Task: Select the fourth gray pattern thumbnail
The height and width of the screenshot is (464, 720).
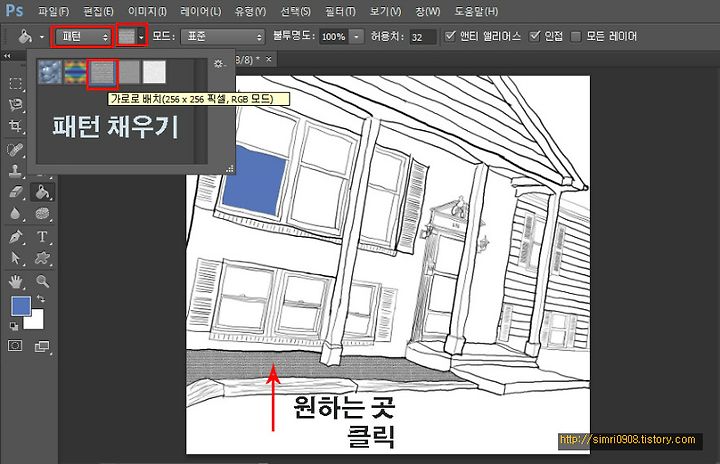Action: point(129,72)
